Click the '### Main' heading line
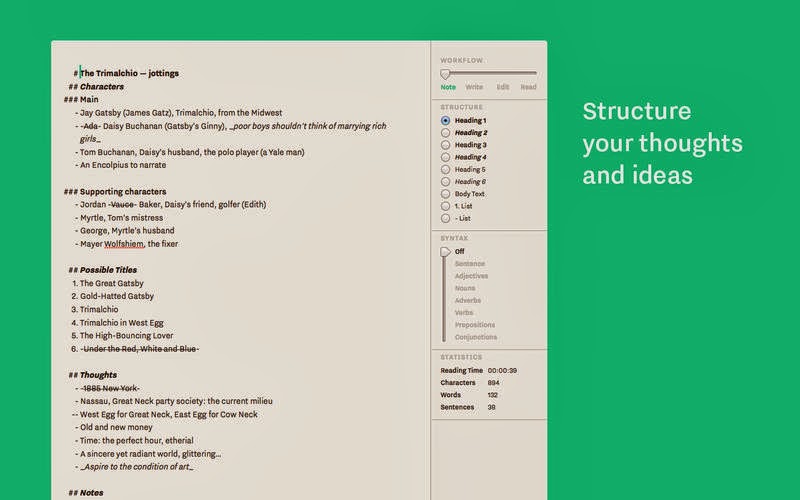This screenshot has height=500, width=800. point(81,99)
